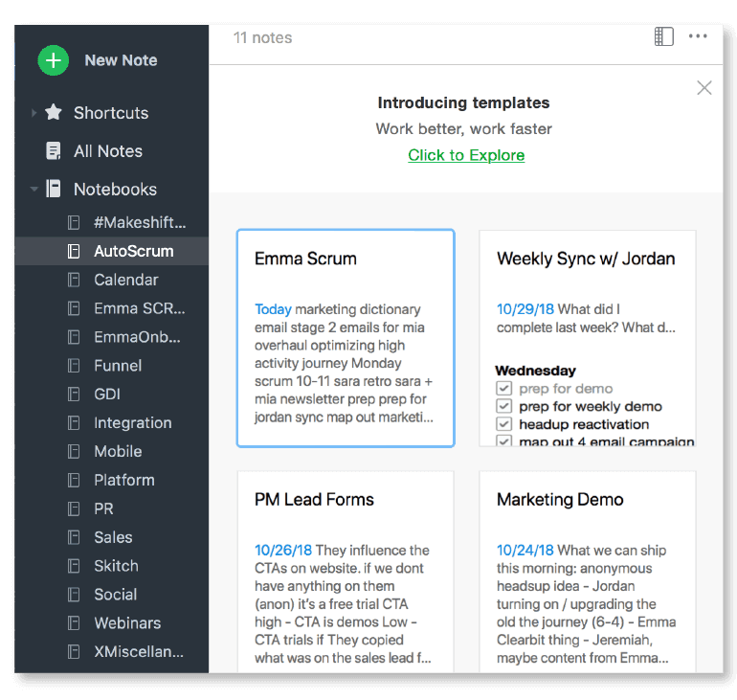This screenshot has height=700, width=737.
Task: Click the green New Note plus icon
Action: pyautogui.click(x=54, y=60)
